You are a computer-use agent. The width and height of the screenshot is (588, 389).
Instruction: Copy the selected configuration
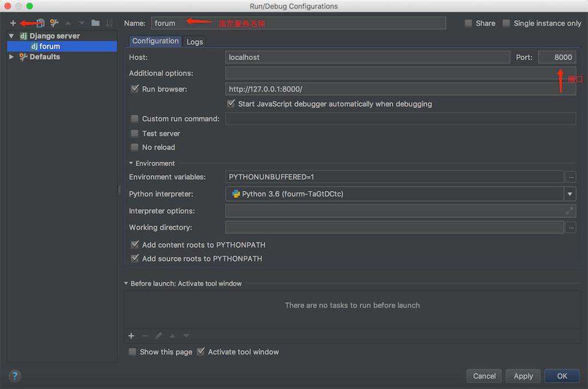tap(41, 23)
